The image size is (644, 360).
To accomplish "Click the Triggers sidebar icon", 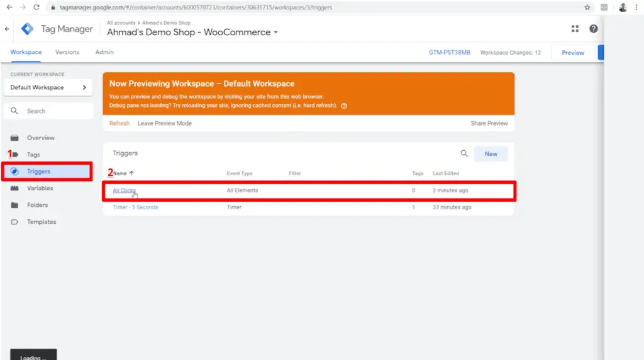I will 14,172.
